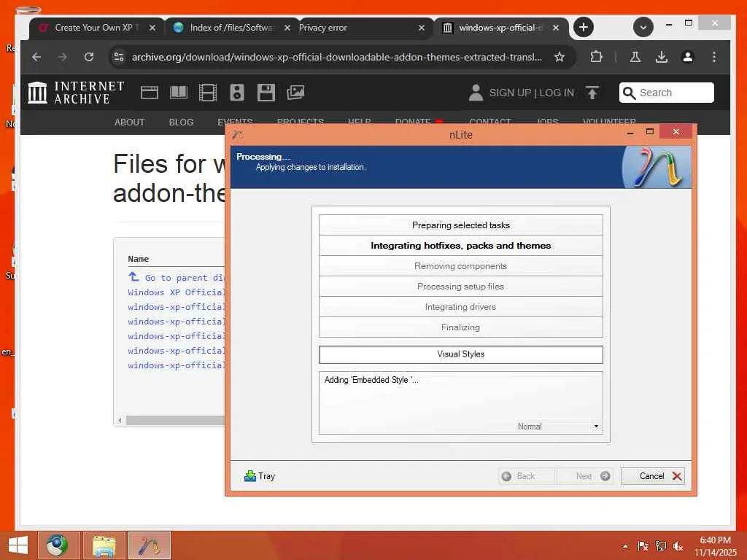The height and width of the screenshot is (560, 747).
Task: Click the nLite Tray button
Action: pos(260,476)
